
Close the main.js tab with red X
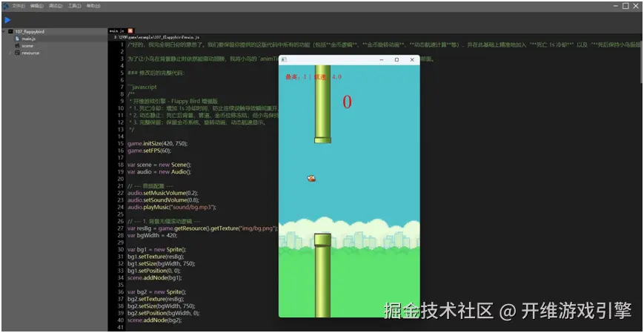[x=130, y=31]
